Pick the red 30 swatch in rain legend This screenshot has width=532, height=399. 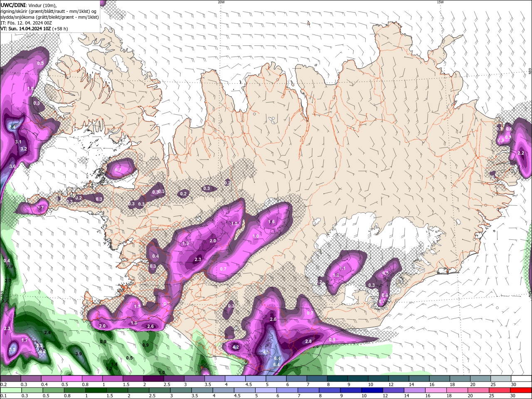tap(521, 390)
